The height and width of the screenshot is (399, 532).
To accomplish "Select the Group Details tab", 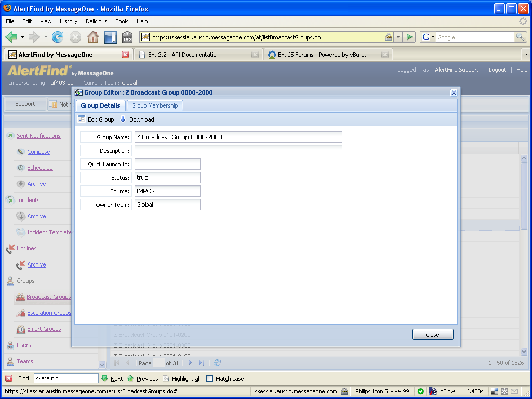I will point(100,105).
